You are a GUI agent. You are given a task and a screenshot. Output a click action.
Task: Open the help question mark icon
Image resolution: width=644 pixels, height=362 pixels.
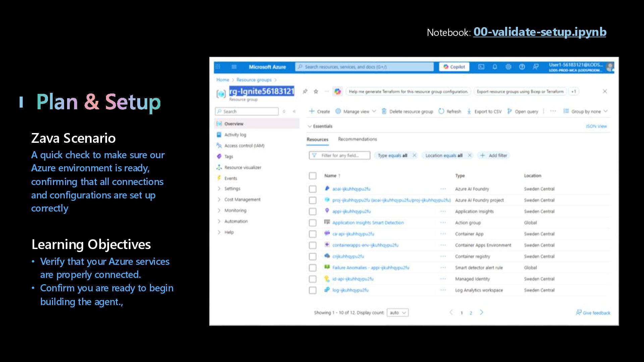pyautogui.click(x=522, y=67)
